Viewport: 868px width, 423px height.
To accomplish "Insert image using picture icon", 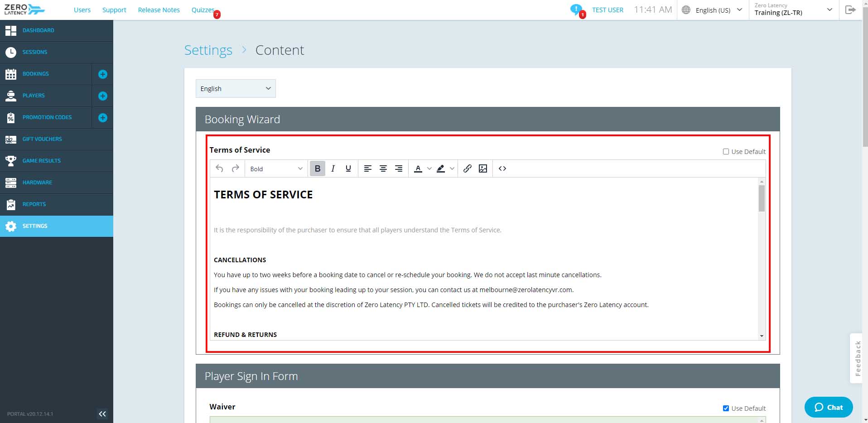I will tap(483, 168).
